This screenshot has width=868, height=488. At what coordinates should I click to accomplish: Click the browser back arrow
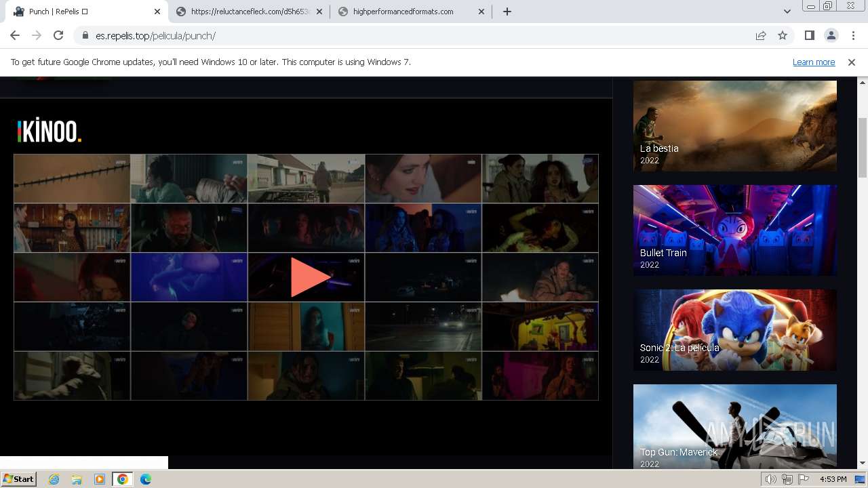(x=15, y=36)
